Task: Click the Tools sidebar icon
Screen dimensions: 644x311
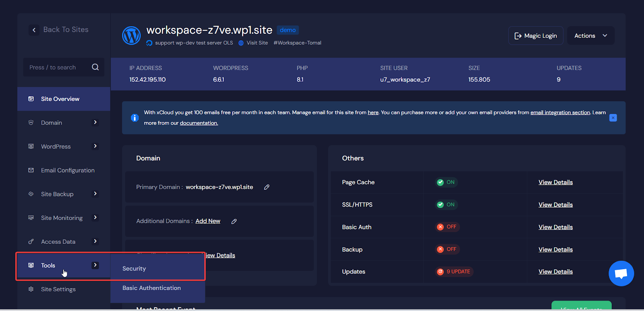Action: pyautogui.click(x=31, y=265)
